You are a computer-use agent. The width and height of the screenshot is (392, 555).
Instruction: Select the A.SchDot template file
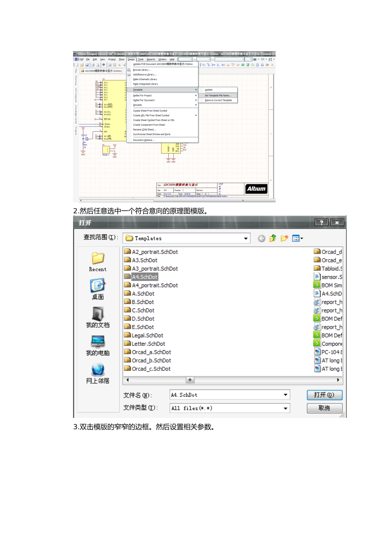[x=139, y=294]
